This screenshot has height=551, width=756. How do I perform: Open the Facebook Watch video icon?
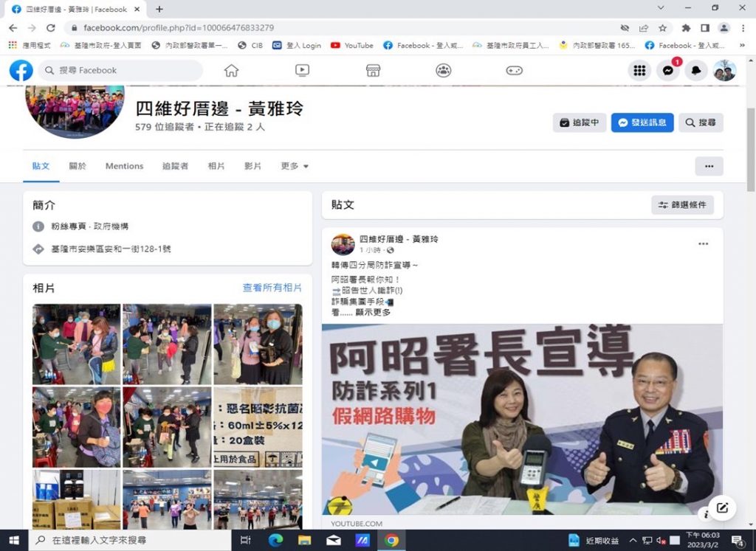click(302, 70)
